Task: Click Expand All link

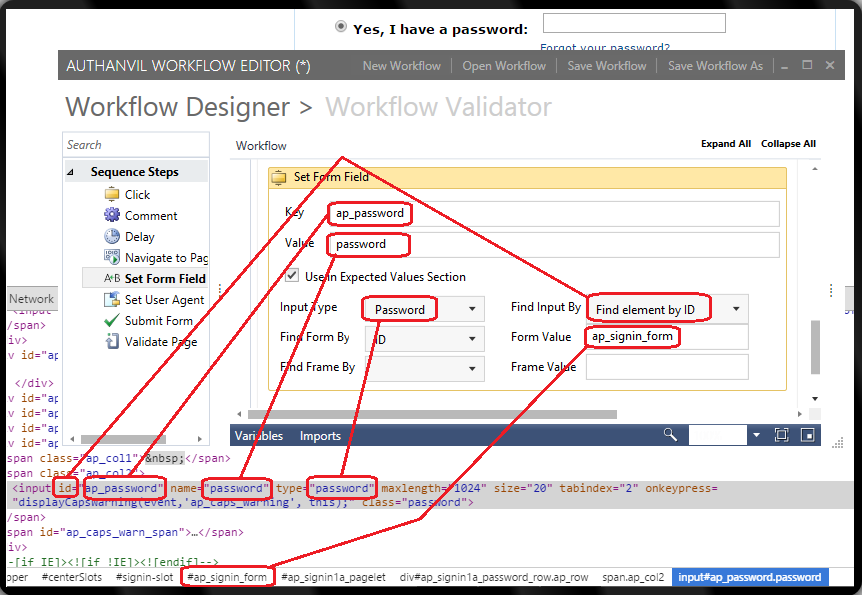Action: [726, 144]
